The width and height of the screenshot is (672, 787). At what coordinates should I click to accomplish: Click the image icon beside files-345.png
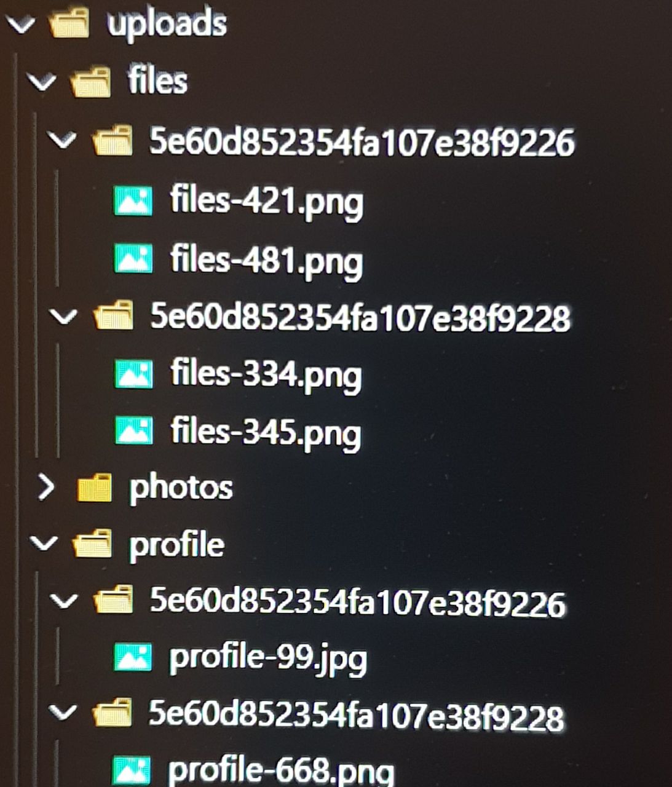coord(133,430)
